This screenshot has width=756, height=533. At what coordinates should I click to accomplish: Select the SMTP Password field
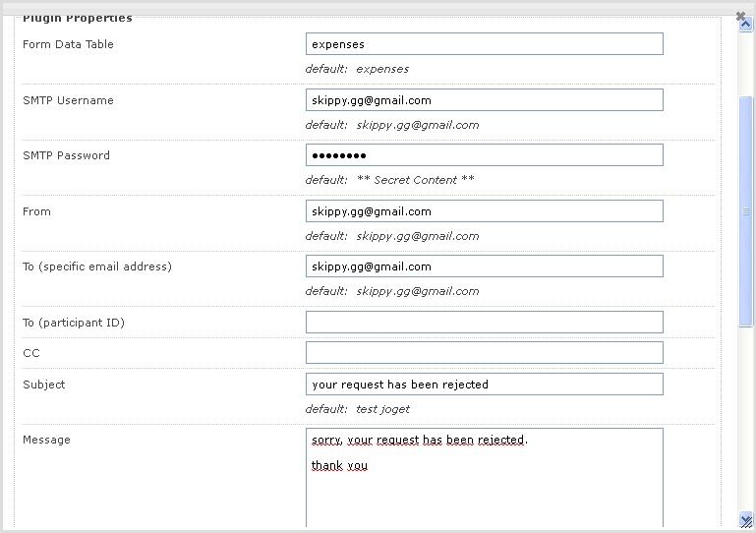click(485, 155)
